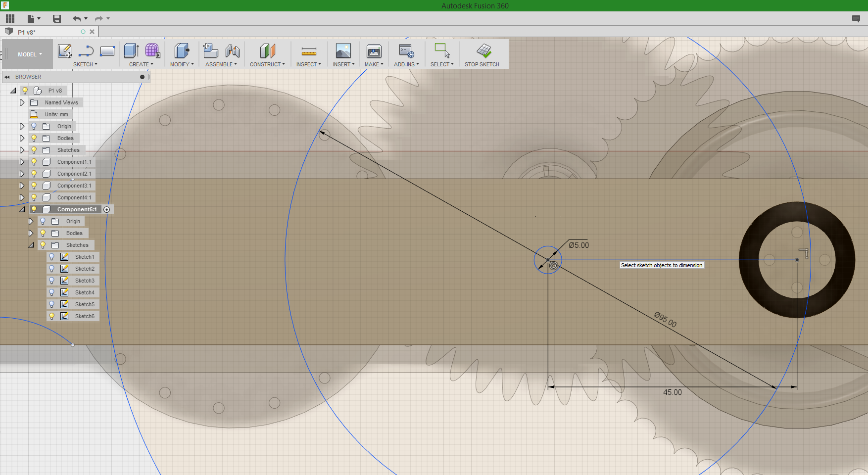This screenshot has width=868, height=475.
Task: Select the Rectangle sketch tool icon
Action: pos(107,50)
